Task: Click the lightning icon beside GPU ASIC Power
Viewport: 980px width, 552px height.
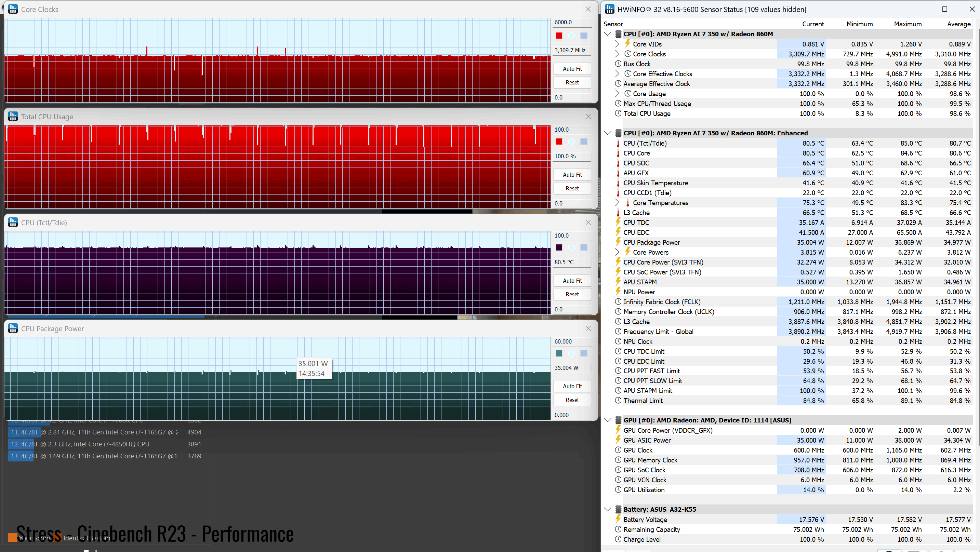Action: click(618, 440)
